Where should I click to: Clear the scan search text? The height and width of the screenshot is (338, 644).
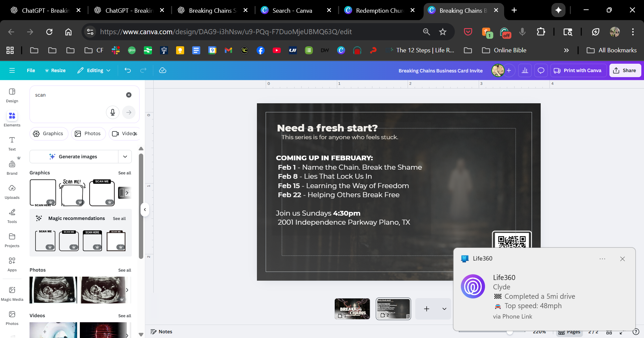(129, 95)
